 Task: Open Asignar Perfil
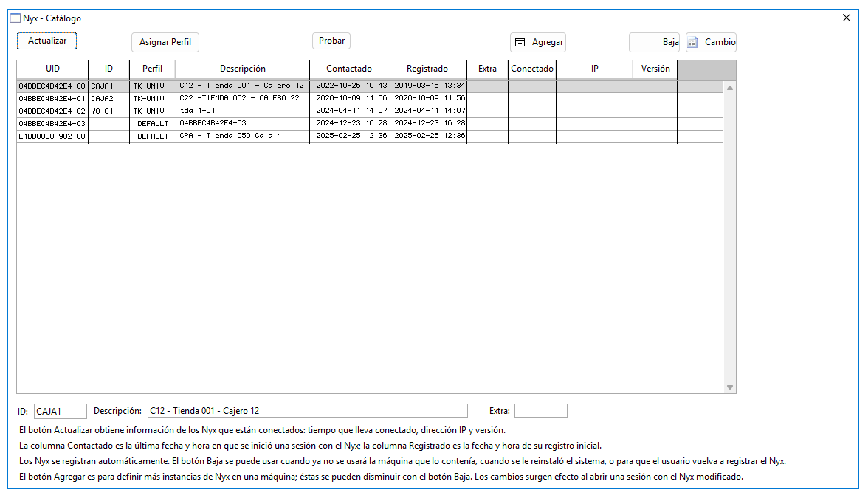pos(165,42)
